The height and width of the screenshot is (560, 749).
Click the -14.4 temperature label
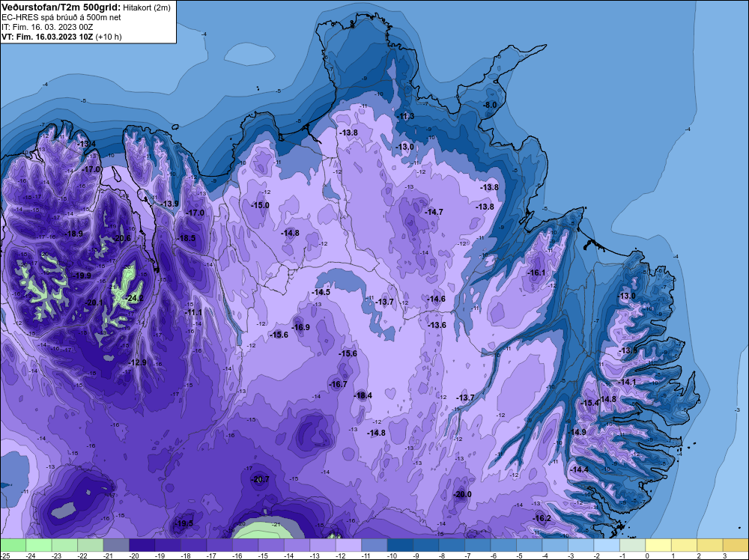coord(580,469)
